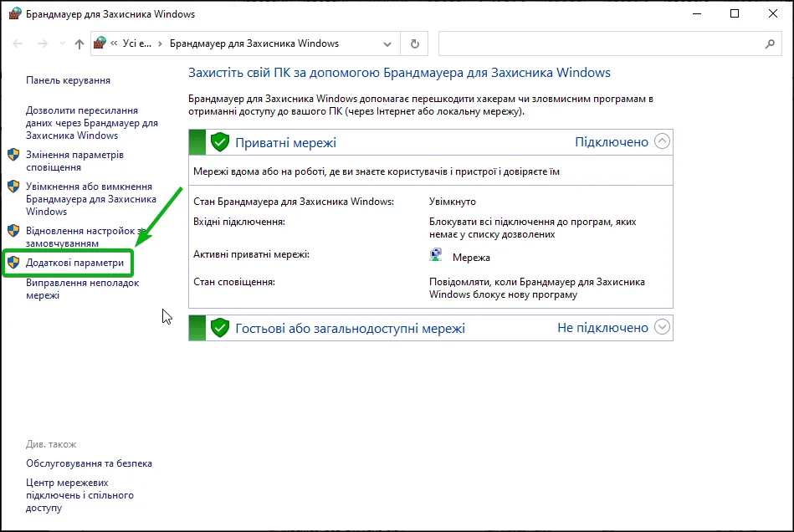Click the 'Вхідні підключення:' label
Screen dimensions: 794x532
(x=239, y=222)
